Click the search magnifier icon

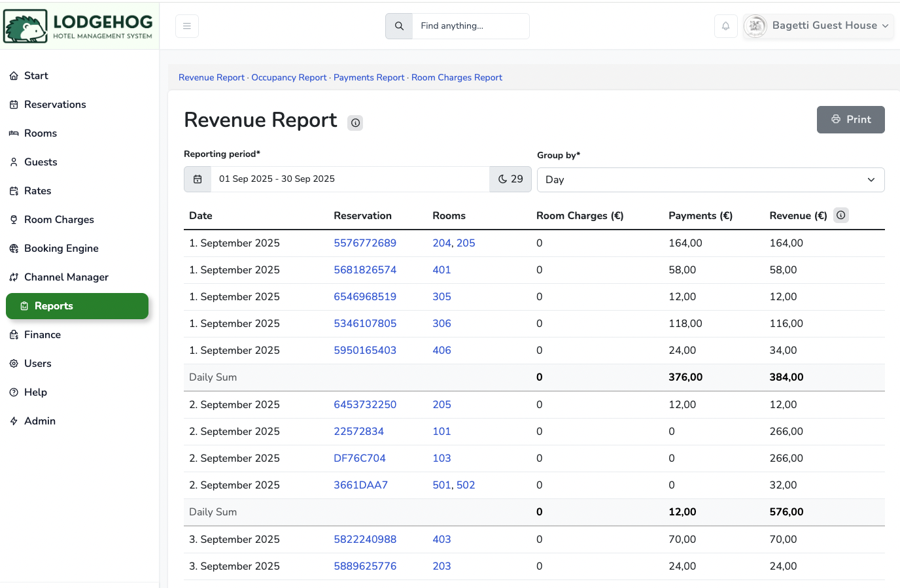(399, 26)
